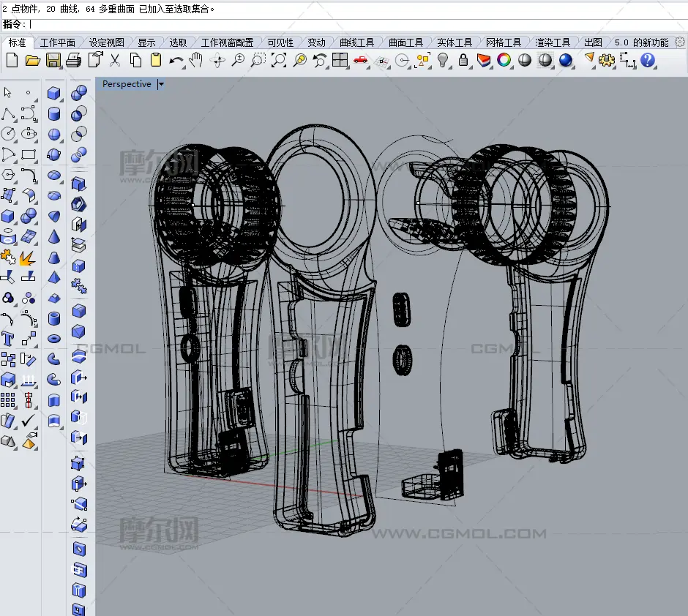Click the Print icon in toolbar
This screenshot has width=688, height=616.
pos(73,60)
